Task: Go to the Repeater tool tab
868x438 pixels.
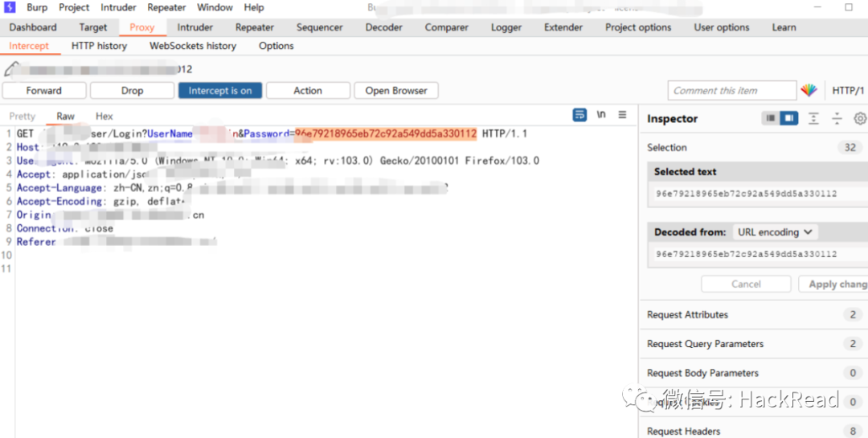Action: tap(255, 27)
